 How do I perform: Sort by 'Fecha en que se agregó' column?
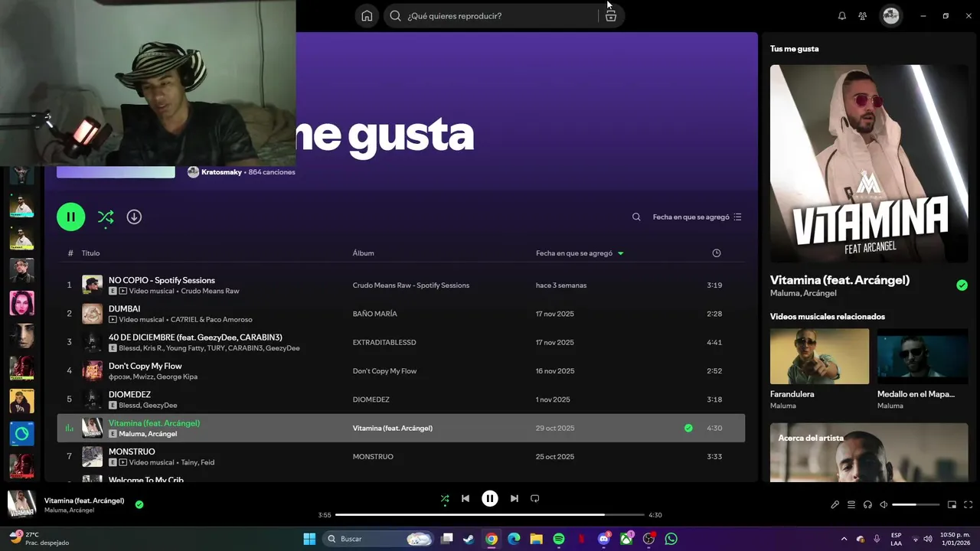click(580, 253)
